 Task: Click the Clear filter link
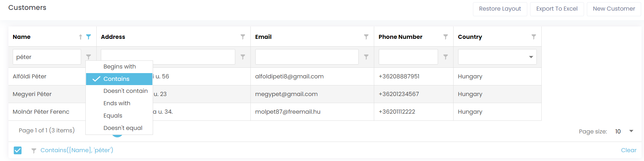(628, 150)
